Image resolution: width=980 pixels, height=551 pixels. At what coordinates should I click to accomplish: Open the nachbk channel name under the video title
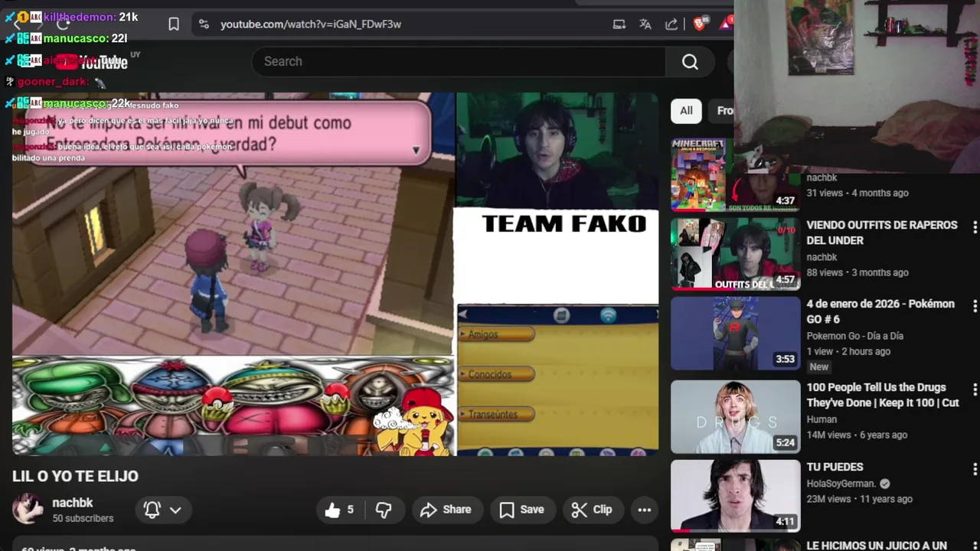click(73, 503)
